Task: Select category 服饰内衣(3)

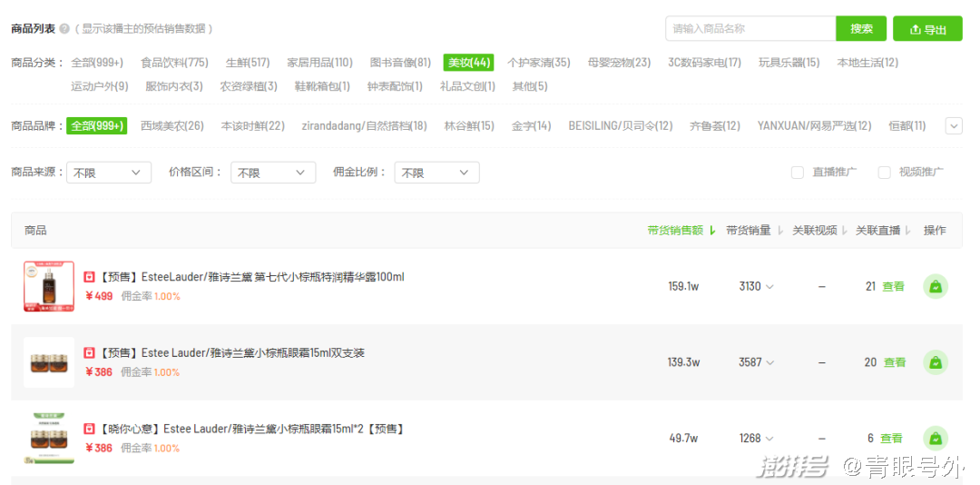Action: [x=173, y=86]
